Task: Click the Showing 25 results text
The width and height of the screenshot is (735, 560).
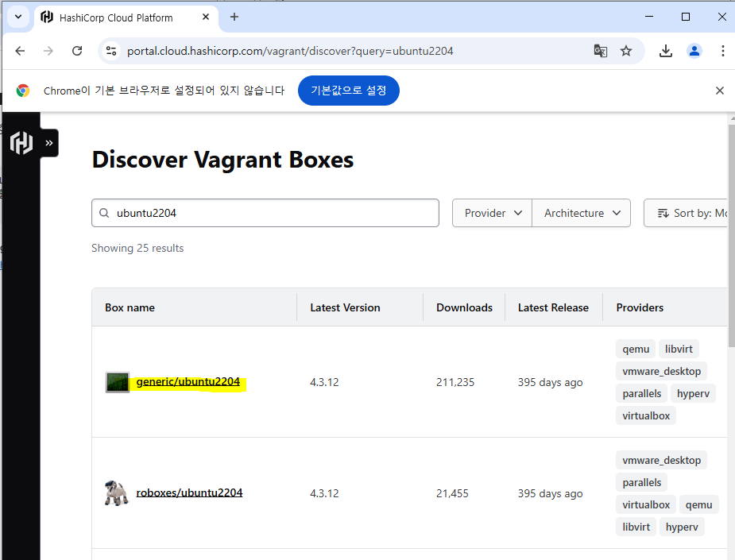Action: point(137,248)
